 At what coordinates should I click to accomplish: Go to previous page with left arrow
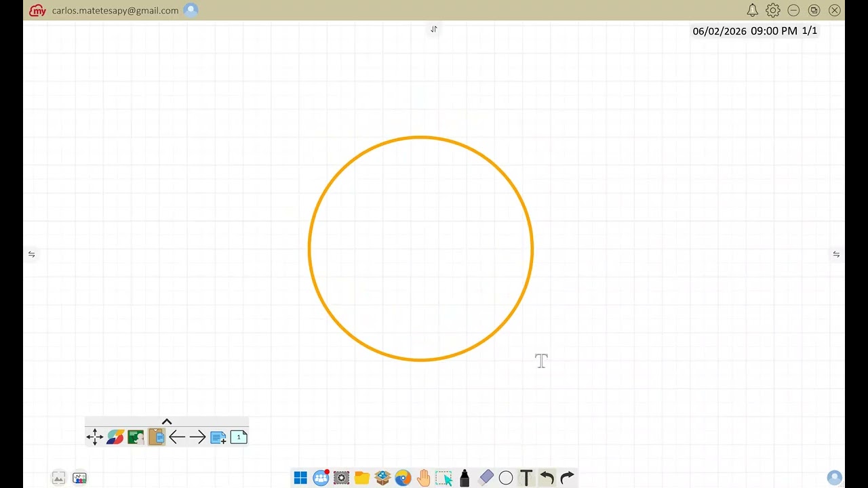tap(177, 437)
